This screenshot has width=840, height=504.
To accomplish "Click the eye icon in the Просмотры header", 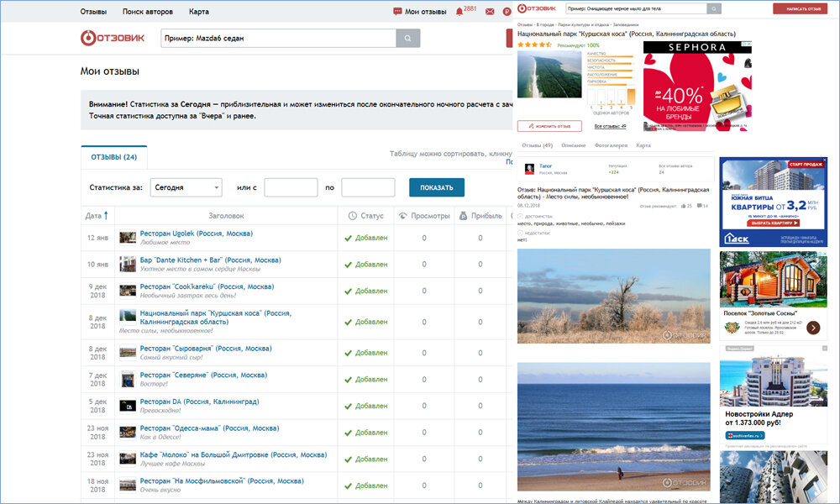I will click(403, 216).
